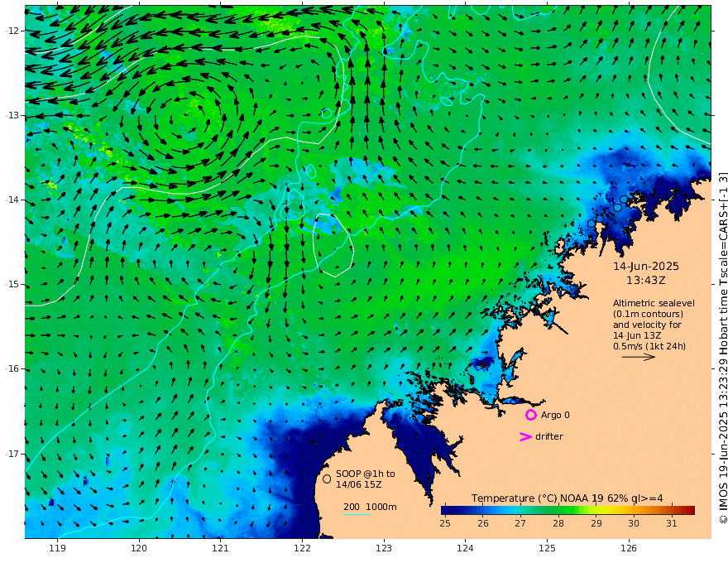Click the '0.5m/s (1kt 24h)' scale label
This screenshot has height=563, width=728.
(x=649, y=346)
